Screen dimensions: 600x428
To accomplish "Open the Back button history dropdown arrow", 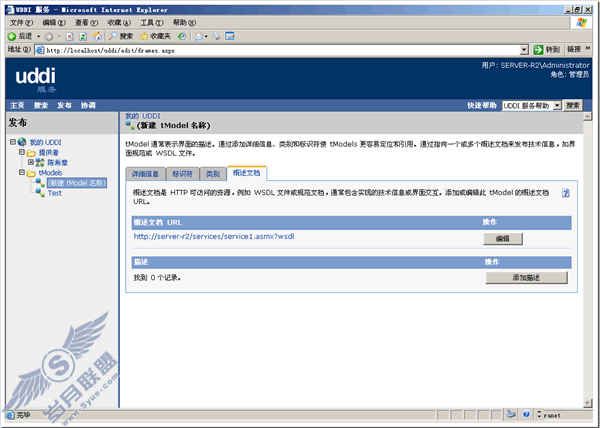I will click(x=39, y=36).
